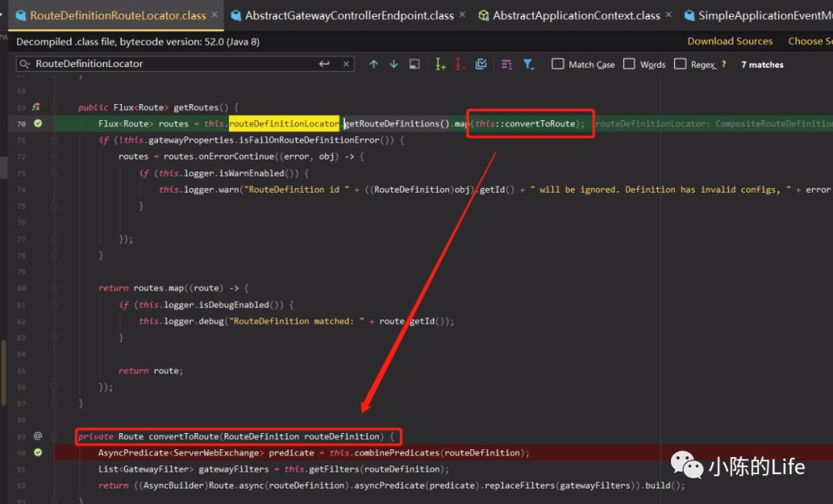This screenshot has height=504, width=833.
Task: Click convertToRoute method name on line 89
Action: tap(184, 436)
